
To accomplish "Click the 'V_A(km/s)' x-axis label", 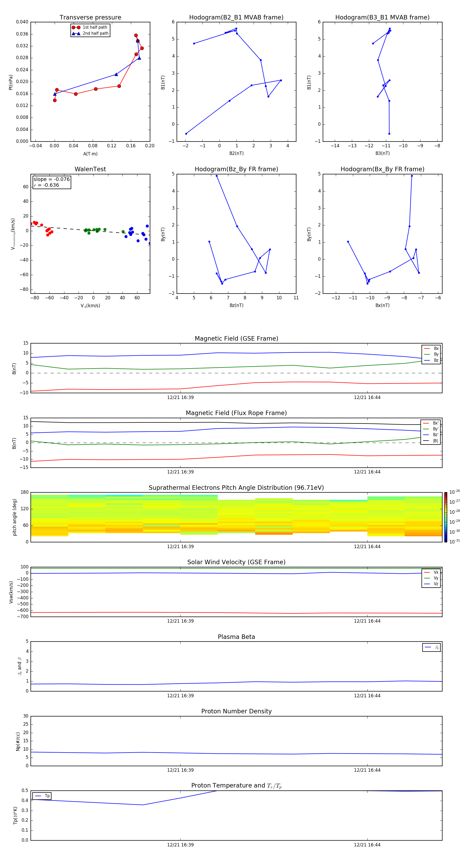I will (90, 306).
